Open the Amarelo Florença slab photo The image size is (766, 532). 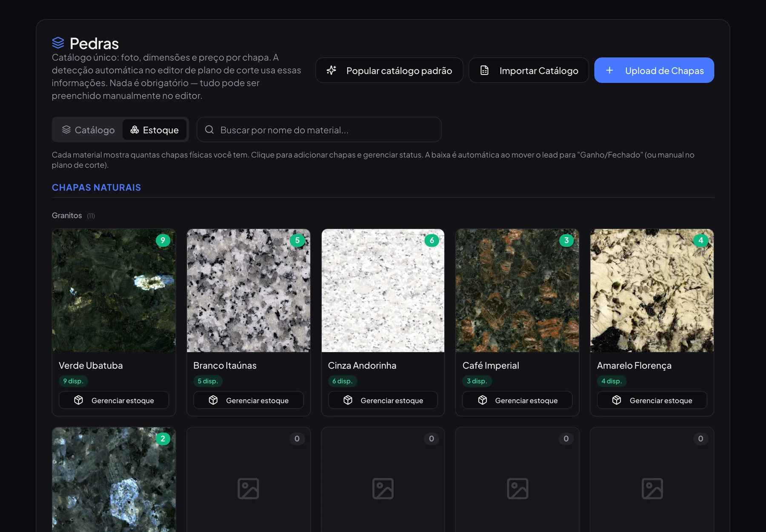tap(652, 290)
